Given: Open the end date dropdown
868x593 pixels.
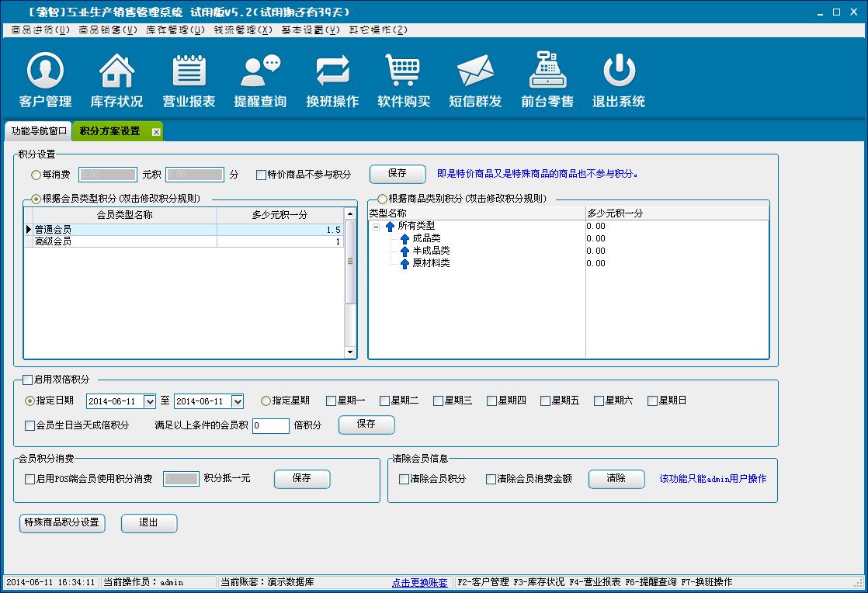Looking at the screenshot, I should 238,401.
